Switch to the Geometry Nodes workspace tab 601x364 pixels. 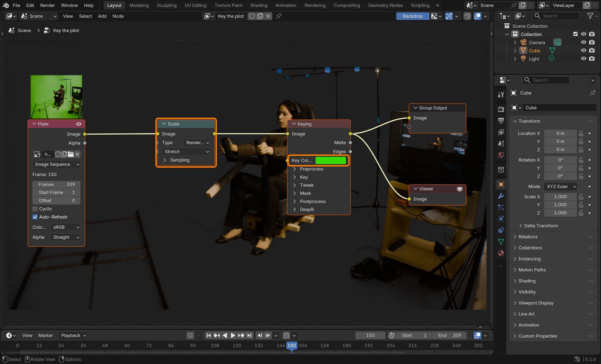[x=385, y=5]
